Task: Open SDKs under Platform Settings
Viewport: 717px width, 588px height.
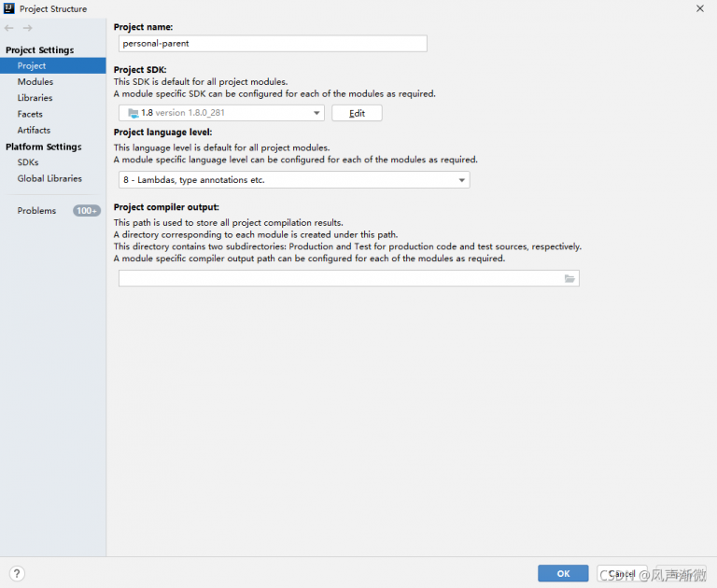Action: point(28,162)
